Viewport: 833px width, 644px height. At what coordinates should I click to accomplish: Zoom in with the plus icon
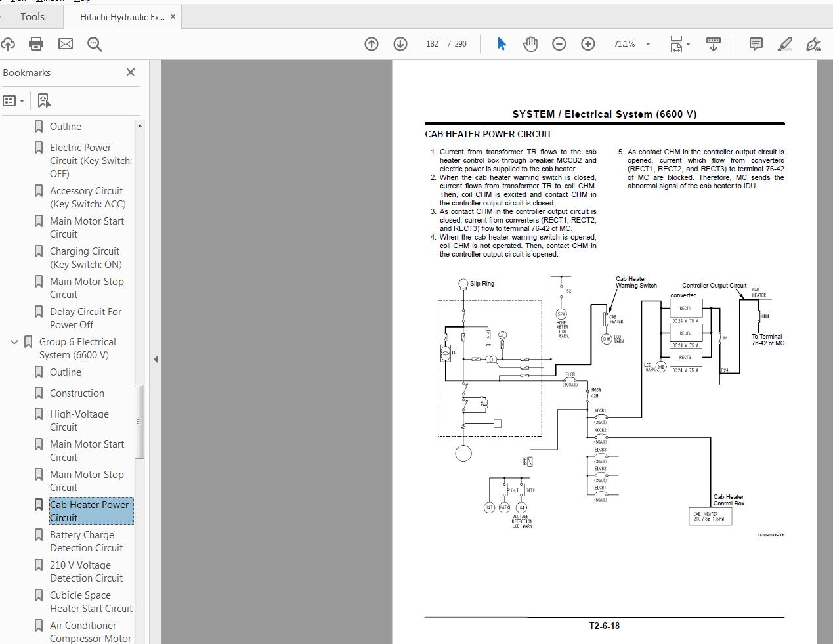point(587,44)
